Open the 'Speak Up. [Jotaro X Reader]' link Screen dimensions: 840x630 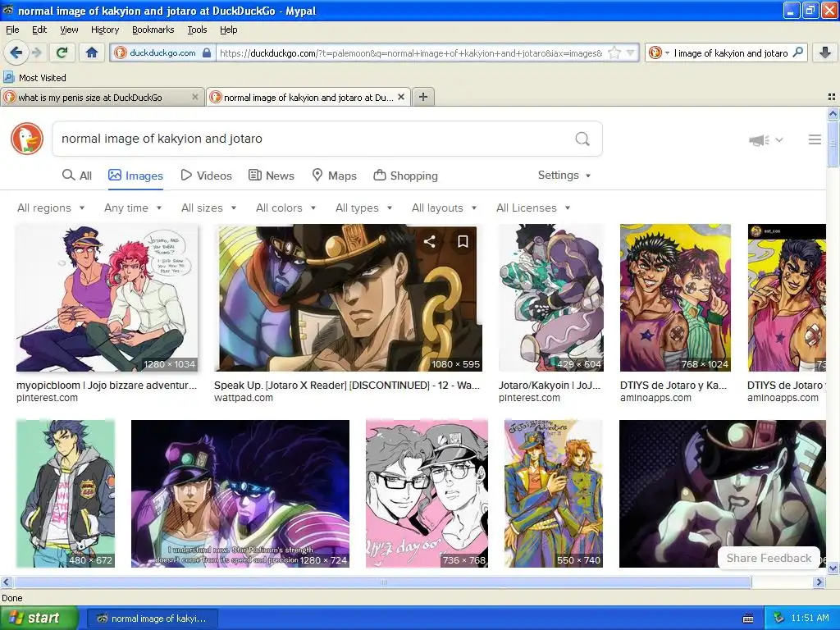click(x=347, y=386)
